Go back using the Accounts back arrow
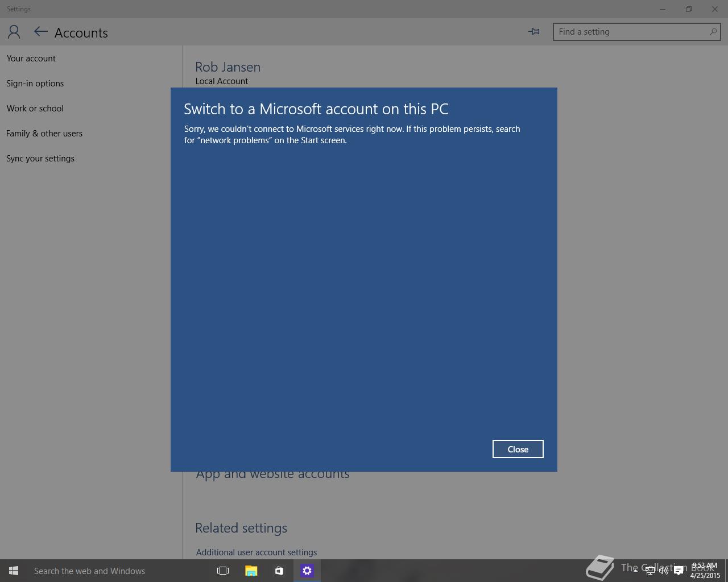The height and width of the screenshot is (582, 728). (x=40, y=32)
